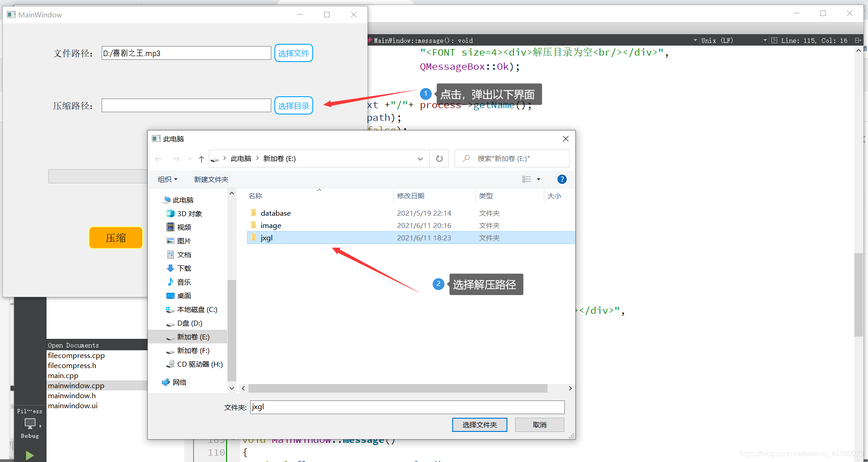Go up one folder level
Screen dimensions: 868x462
[x=201, y=159]
